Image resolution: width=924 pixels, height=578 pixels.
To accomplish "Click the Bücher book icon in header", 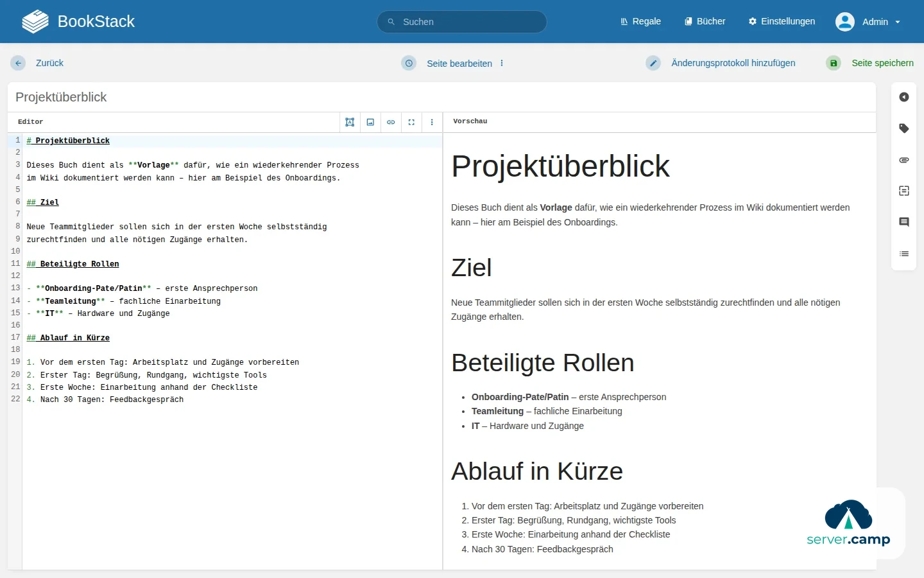I will [x=689, y=21].
